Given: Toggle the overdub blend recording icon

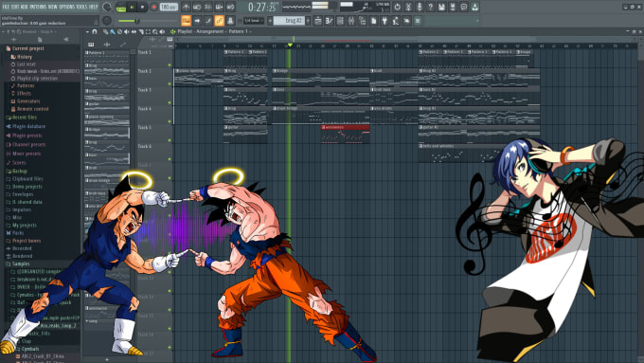Looking at the screenshot, I should (x=220, y=7).
